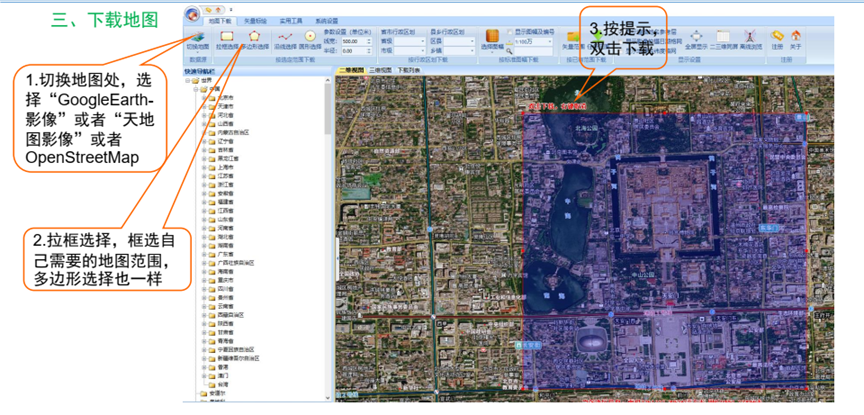Collapse the 世界 tree node
Screen dimensions: 864x415
tap(187, 80)
